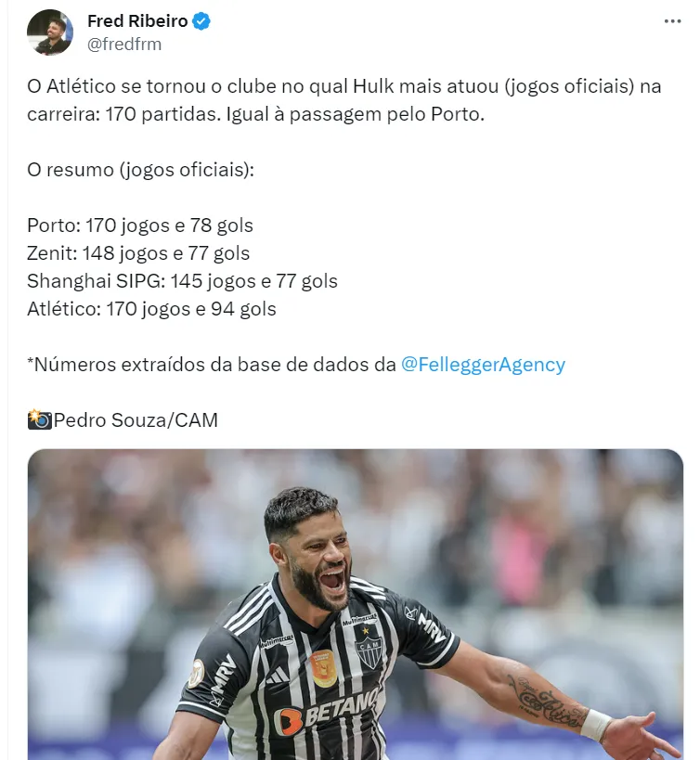700x760 pixels.
Task: Click the blue verified badge
Action: click(201, 21)
